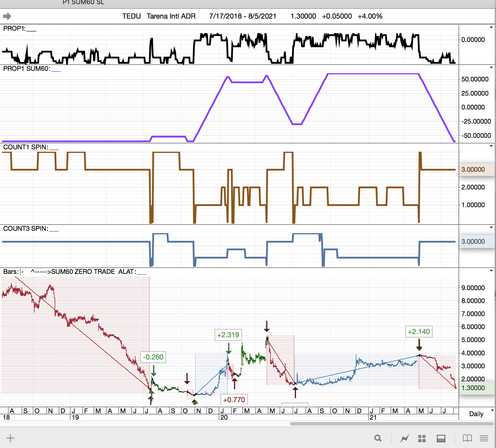The width and height of the screenshot is (496, 448).
Task: Click the brown COUNT1 SPIN color swatch
Action: 54,150
